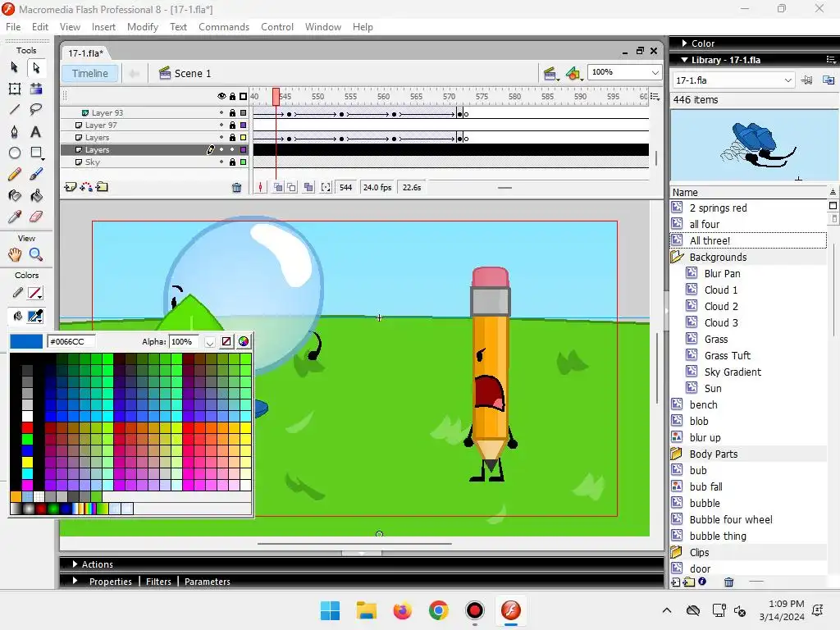Click the Stroke color swatch
Viewport: 840px width, 630px height.
34,294
